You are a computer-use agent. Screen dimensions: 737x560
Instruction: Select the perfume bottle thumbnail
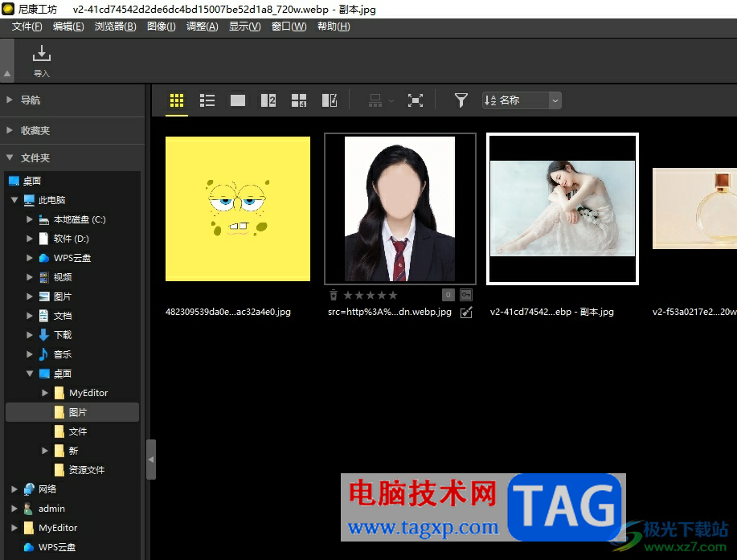point(694,209)
